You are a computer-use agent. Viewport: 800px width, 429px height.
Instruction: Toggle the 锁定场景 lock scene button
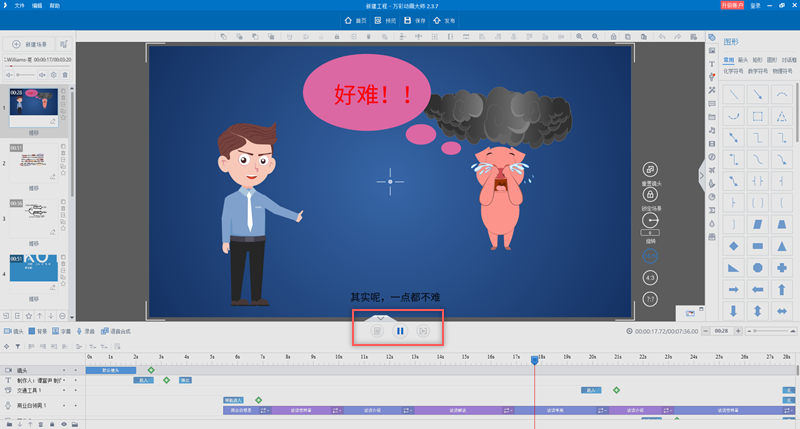pos(650,194)
